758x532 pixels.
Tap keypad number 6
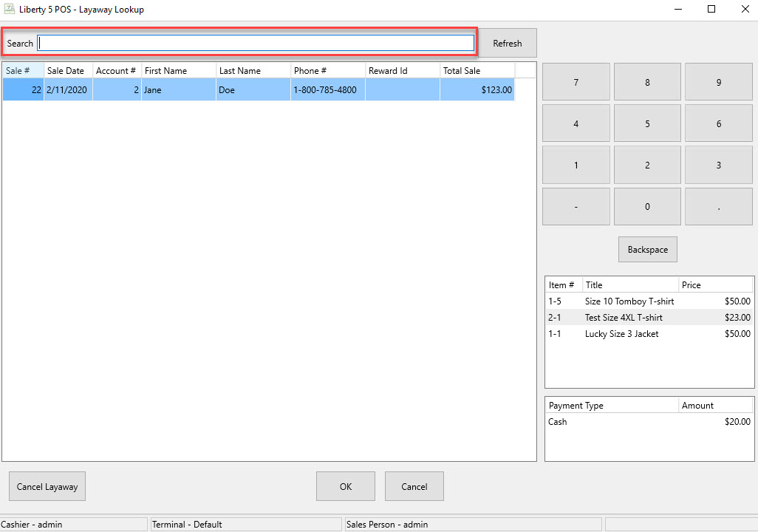(719, 124)
